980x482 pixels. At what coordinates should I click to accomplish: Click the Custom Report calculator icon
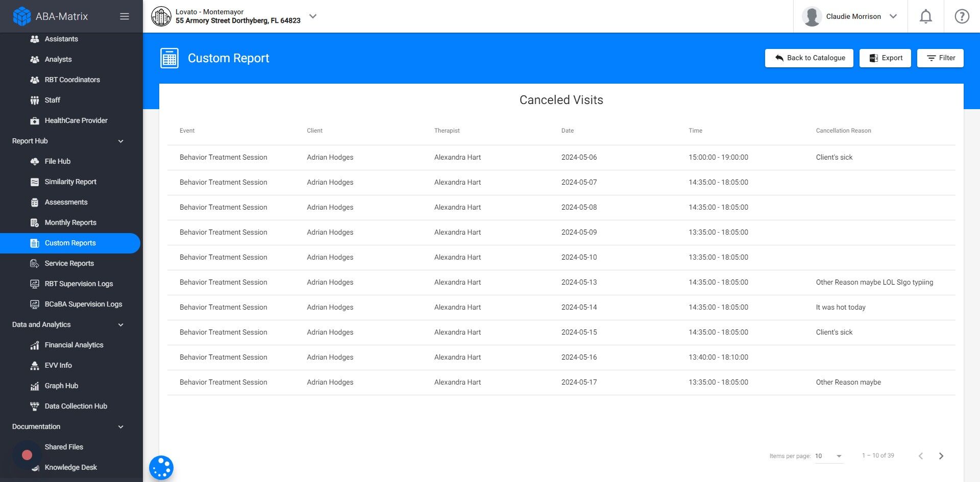[x=169, y=58]
